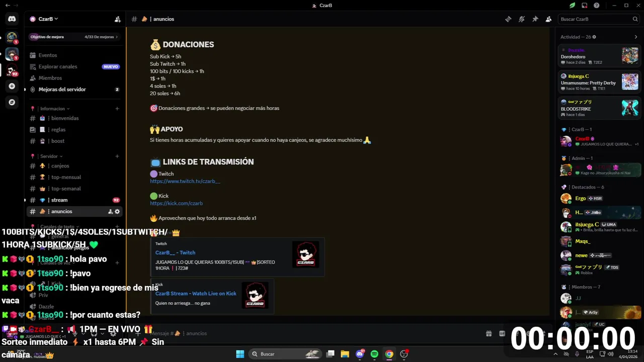Click the green leaf icon in title bar
Image resolution: width=644 pixels, height=362 pixels.
pos(572,6)
